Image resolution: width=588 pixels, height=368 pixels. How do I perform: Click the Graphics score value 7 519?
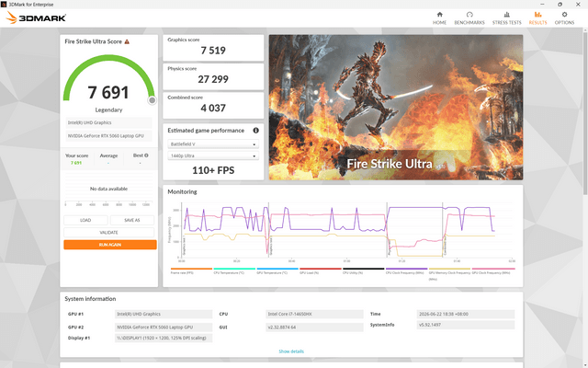pyautogui.click(x=213, y=51)
